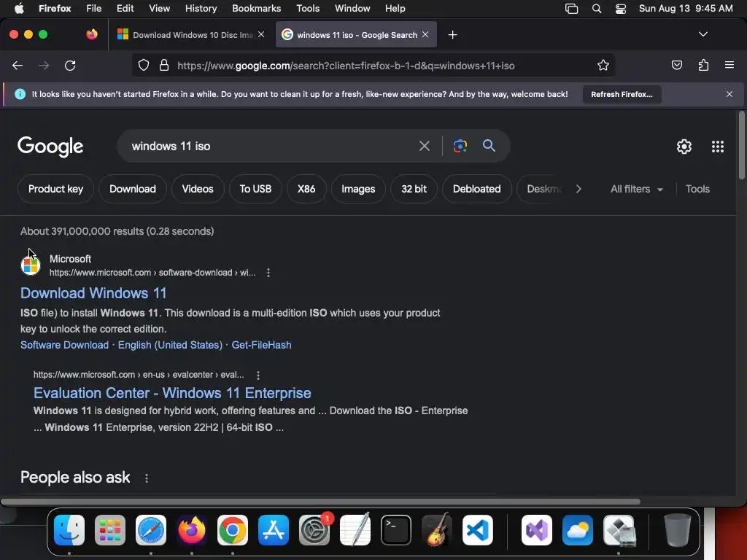Open macOS Control Center in menu bar
747x560 pixels.
point(620,9)
